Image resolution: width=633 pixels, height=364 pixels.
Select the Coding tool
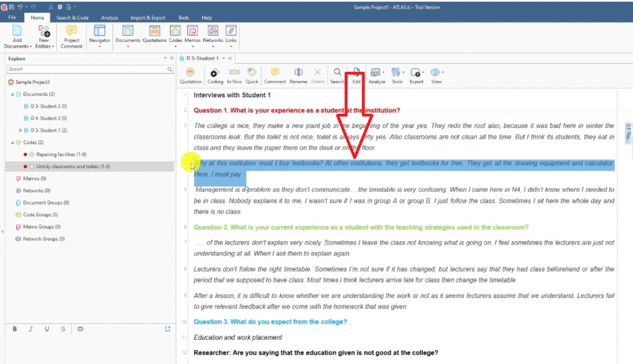215,75
